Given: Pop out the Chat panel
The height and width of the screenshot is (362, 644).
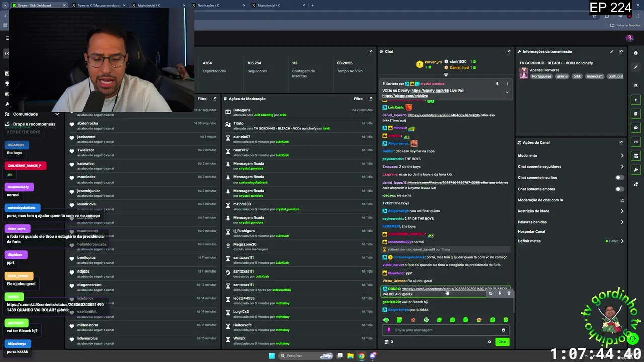Looking at the screenshot, I should [508, 51].
